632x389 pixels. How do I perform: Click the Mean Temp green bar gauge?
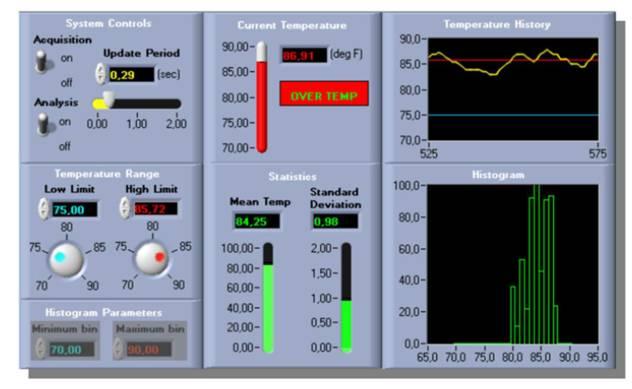coord(268,298)
